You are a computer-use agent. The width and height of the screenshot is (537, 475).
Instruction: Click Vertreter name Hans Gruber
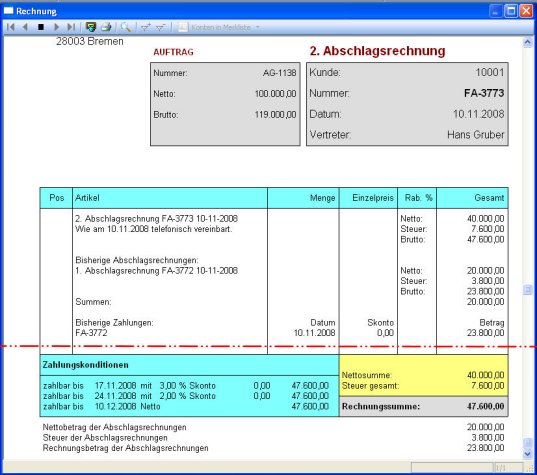[x=476, y=135]
